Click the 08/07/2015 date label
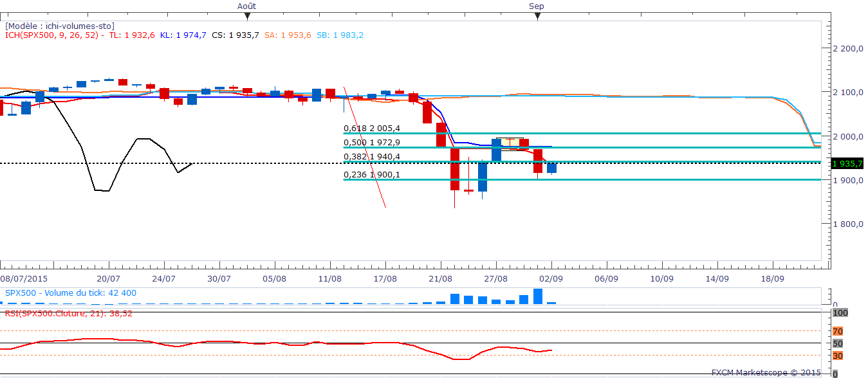Screen dimensions: 868x378 pos(23,279)
